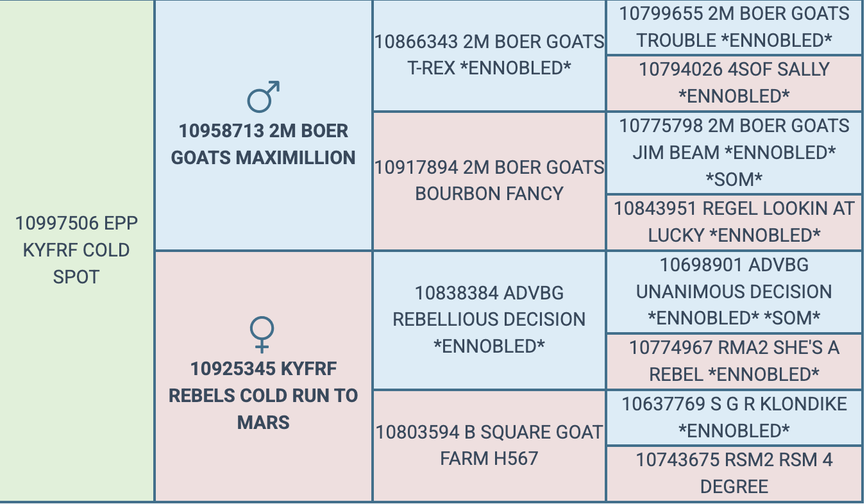867x504 pixels.
Task: Click the male symbol icon
Action: (264, 97)
